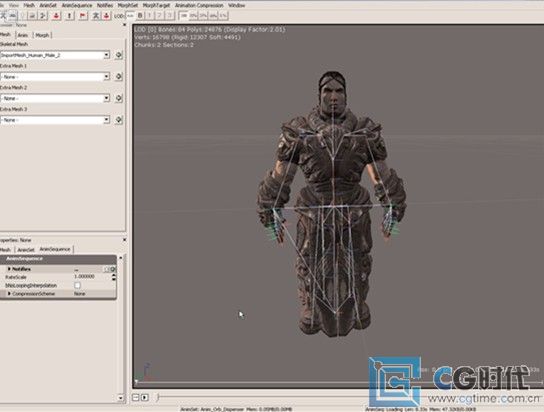Close the upper browser panel
544x412 pixels.
[125, 25]
